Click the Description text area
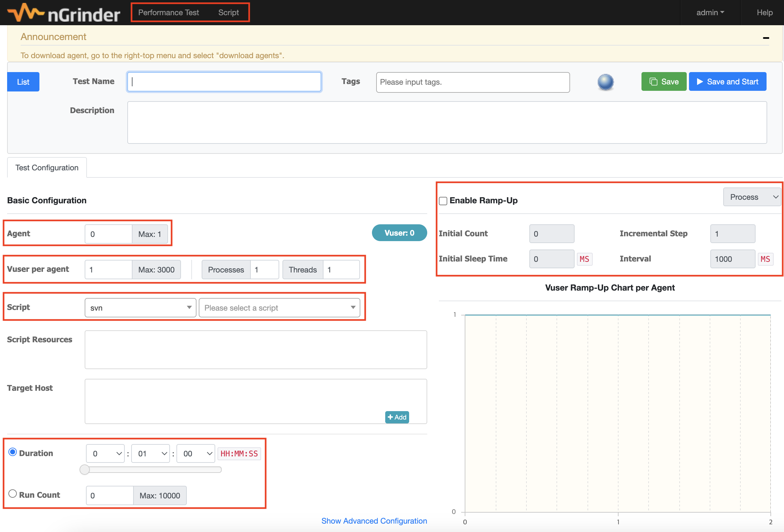This screenshot has height=532, width=784. point(447,122)
